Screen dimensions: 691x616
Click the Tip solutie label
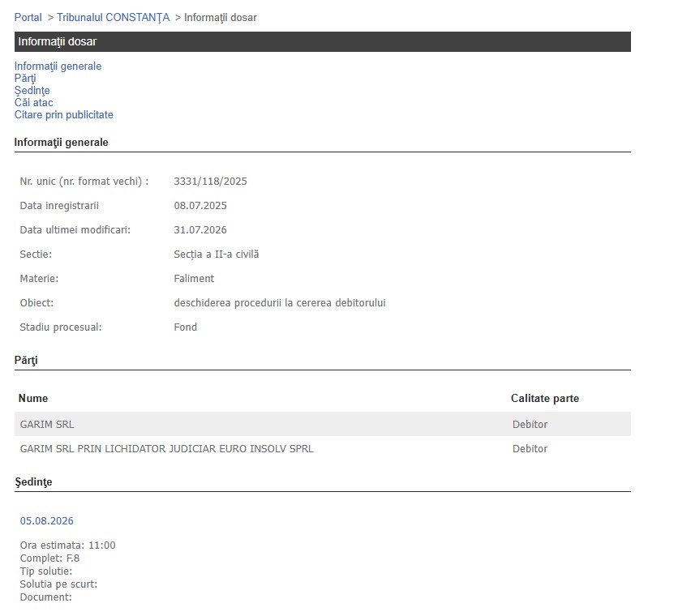tap(46, 571)
